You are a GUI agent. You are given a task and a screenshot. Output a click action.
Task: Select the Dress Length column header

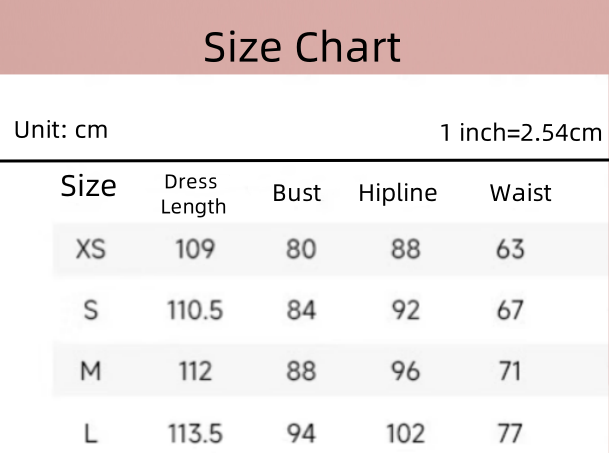[x=193, y=194]
